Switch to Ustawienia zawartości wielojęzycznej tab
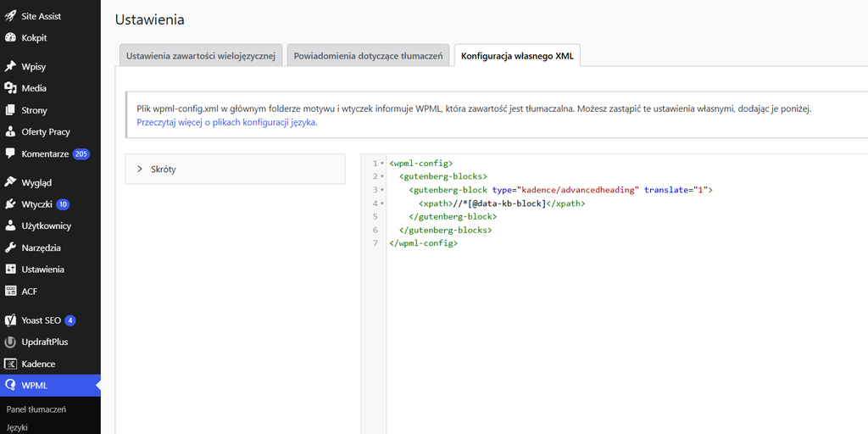Viewport: 868px width, 434px height. pyautogui.click(x=201, y=55)
